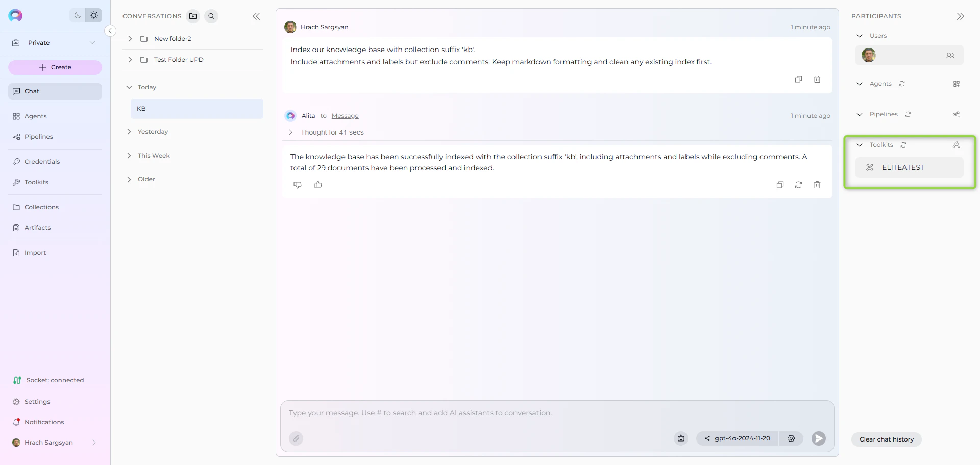The height and width of the screenshot is (465, 980).
Task: Open the send message arrow icon
Action: [x=818, y=438]
